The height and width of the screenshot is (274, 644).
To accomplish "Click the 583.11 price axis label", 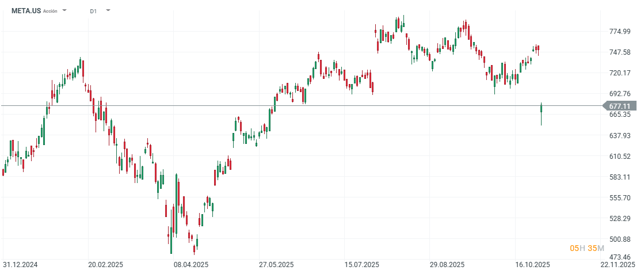I will click(x=619, y=177).
